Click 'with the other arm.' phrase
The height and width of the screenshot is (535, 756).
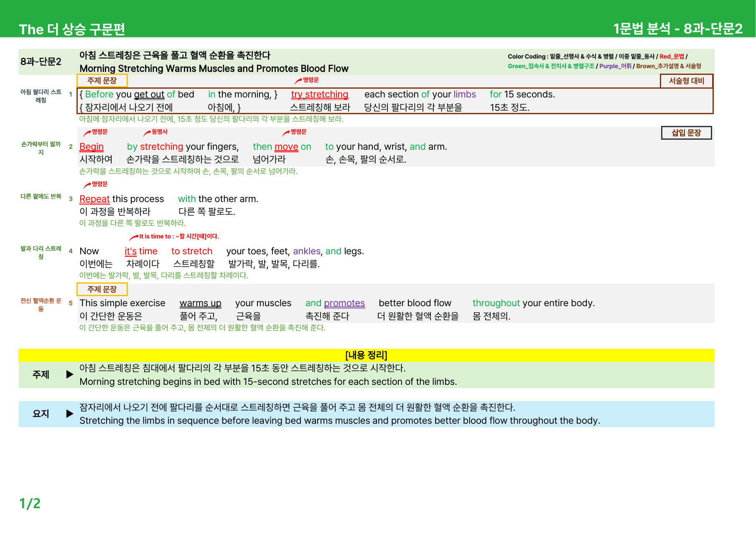(218, 199)
